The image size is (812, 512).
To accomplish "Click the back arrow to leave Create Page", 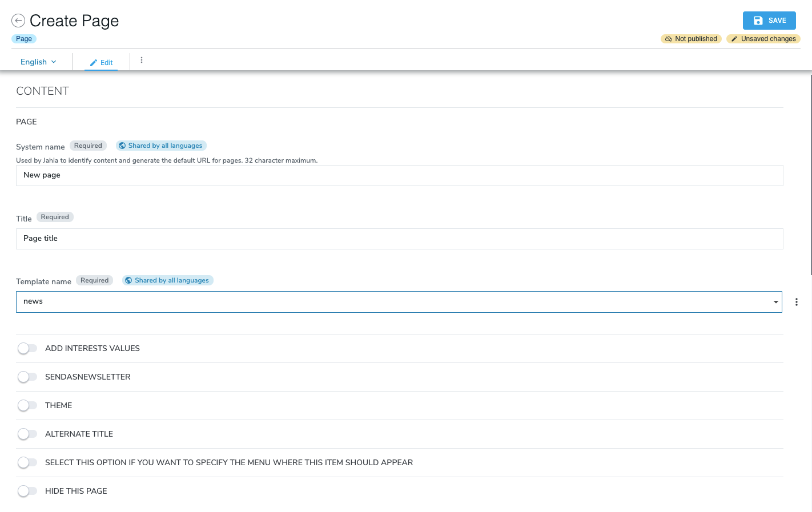I will [x=18, y=21].
